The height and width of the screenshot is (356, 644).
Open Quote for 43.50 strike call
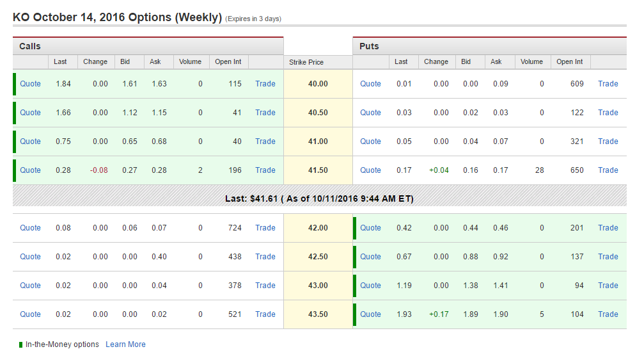click(31, 314)
